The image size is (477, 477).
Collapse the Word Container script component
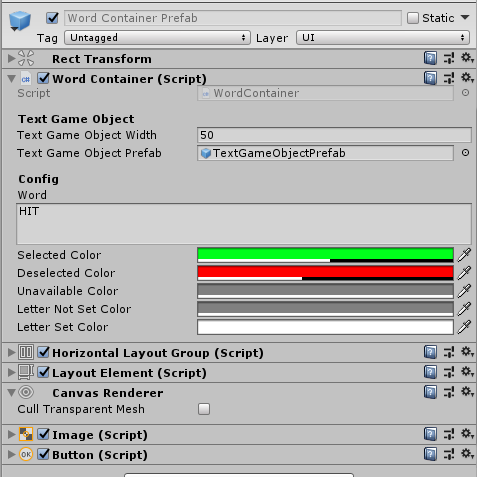[x=11, y=79]
